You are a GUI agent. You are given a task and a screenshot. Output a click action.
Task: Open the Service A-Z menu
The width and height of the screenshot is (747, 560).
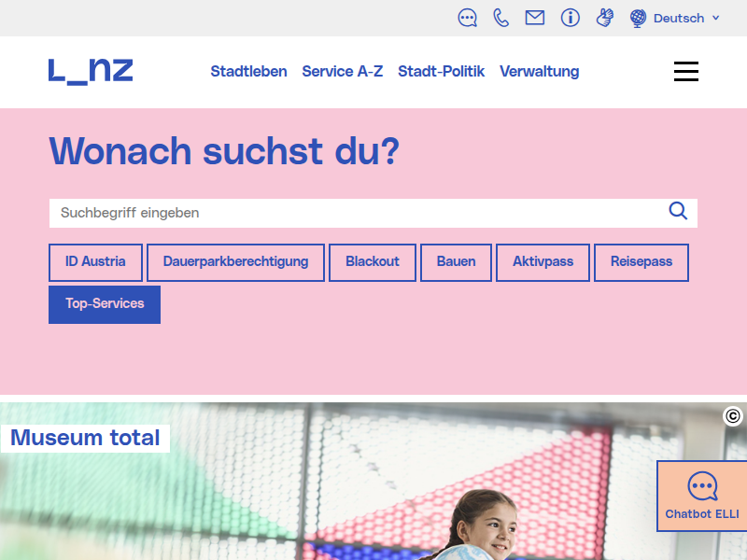tap(342, 72)
